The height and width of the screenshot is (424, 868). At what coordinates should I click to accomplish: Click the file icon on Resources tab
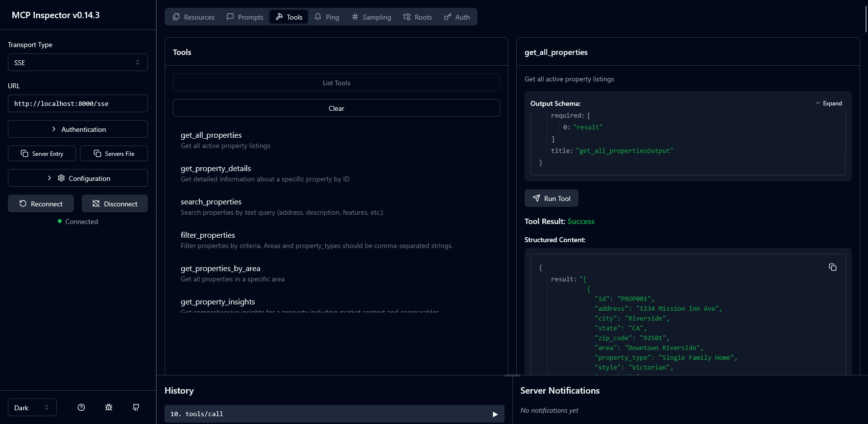pos(176,17)
